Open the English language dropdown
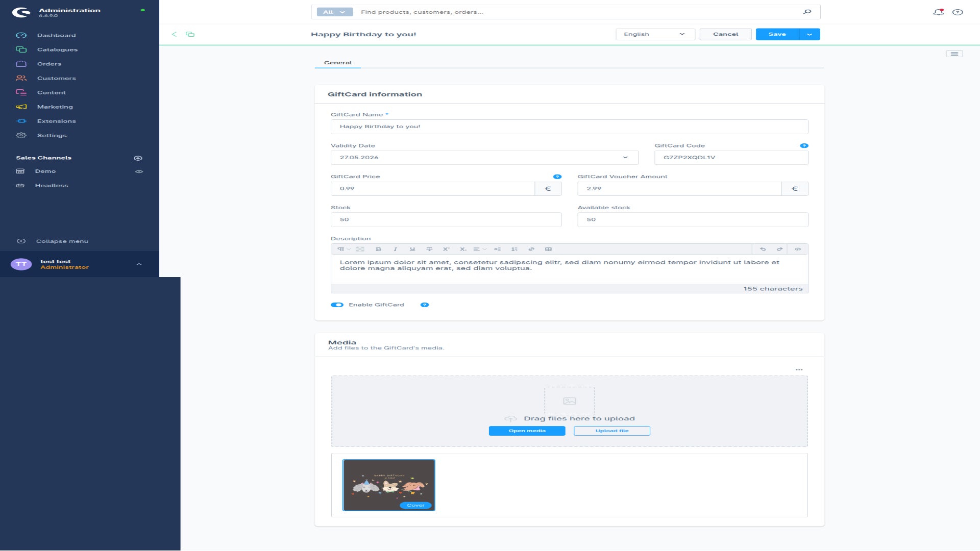This screenshot has height=551, width=980. coord(655,34)
